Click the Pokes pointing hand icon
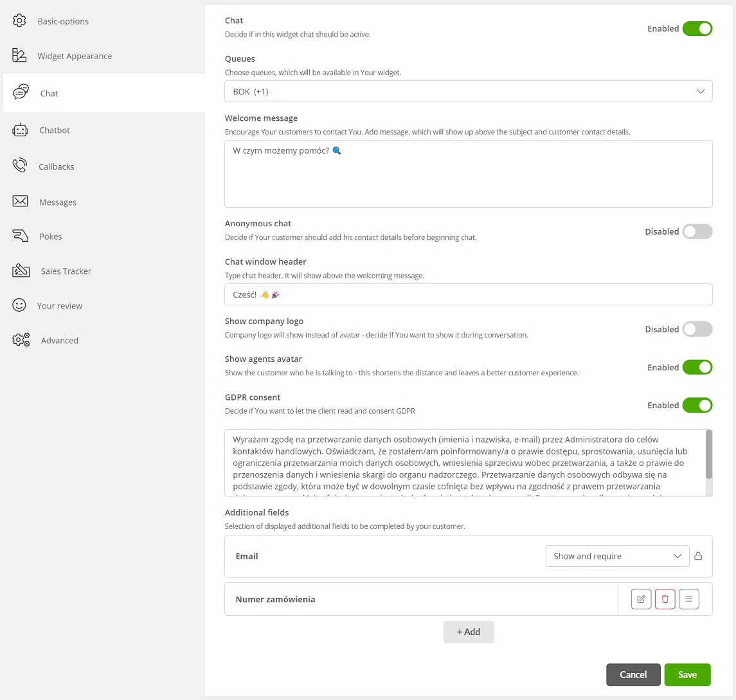736x700 pixels. 20,236
